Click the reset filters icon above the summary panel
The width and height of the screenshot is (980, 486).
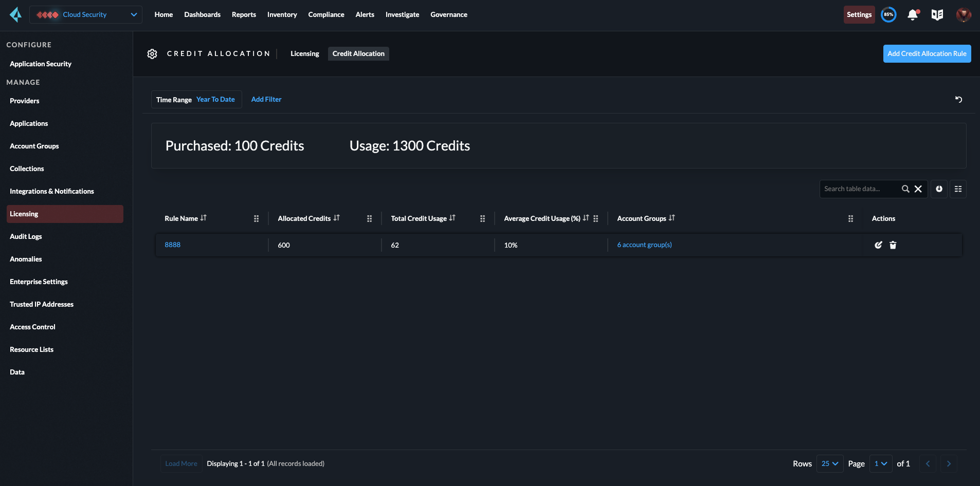pyautogui.click(x=958, y=99)
